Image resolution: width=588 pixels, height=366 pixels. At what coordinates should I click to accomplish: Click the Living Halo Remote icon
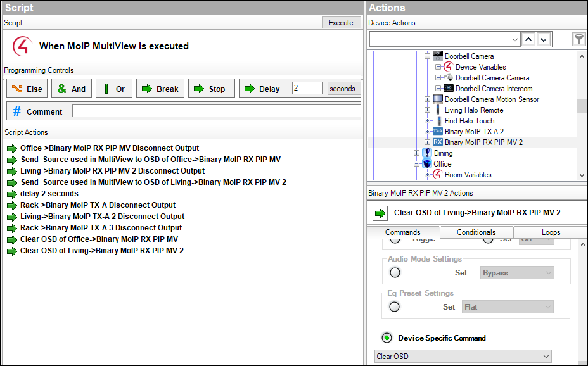(438, 110)
